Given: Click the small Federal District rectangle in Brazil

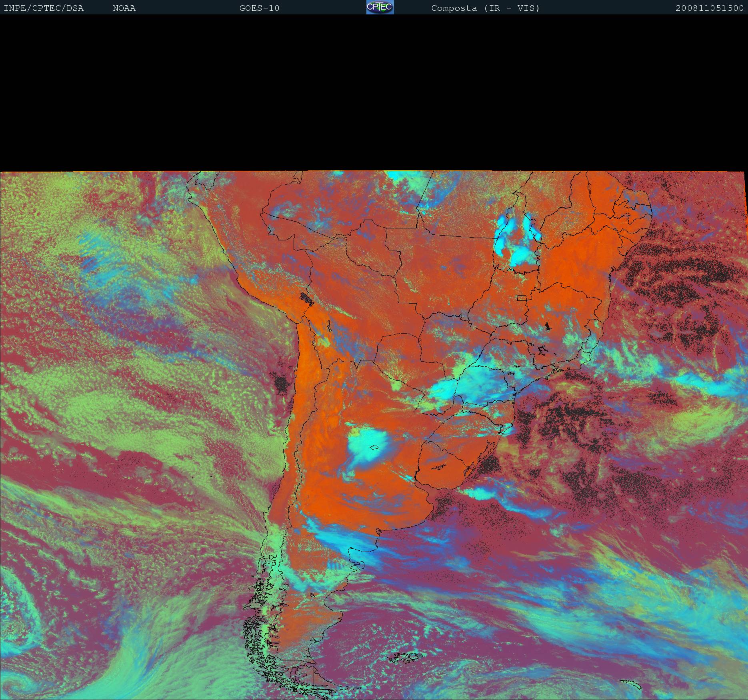Looking at the screenshot, I should [x=522, y=298].
